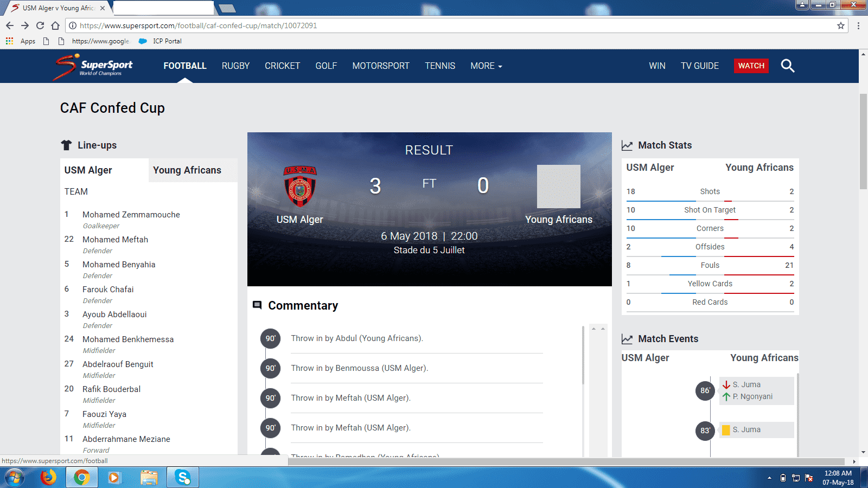Open the site search magnifier
Screen dimensions: 868x488
[x=787, y=66]
